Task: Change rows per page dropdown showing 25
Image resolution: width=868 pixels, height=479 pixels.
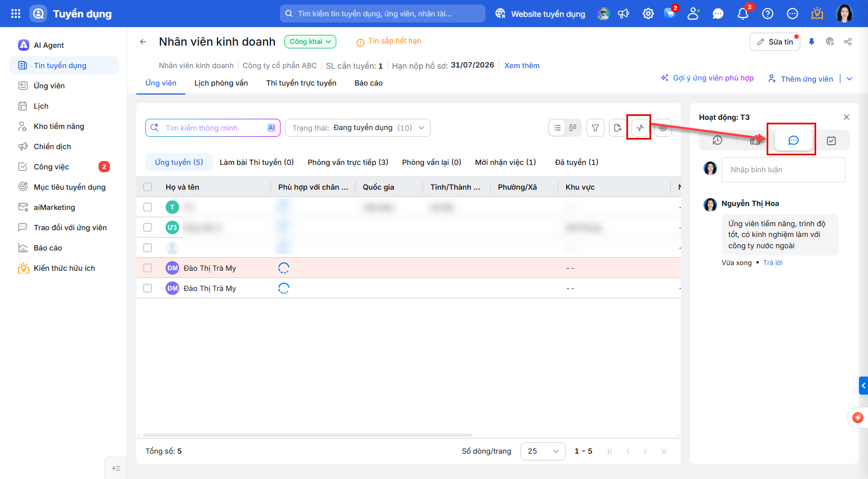Action: 543,451
